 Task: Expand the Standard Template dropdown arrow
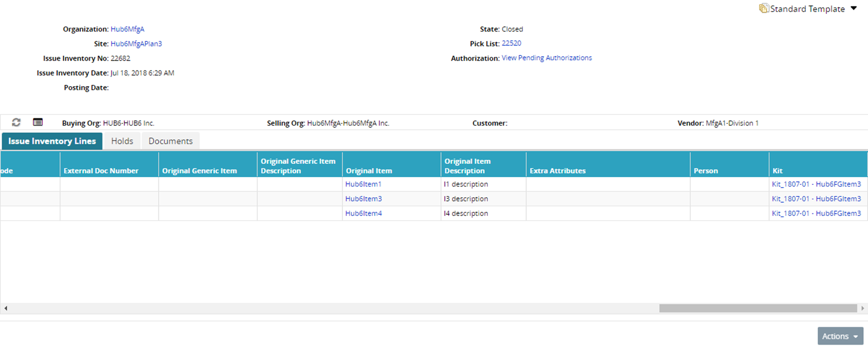(854, 9)
